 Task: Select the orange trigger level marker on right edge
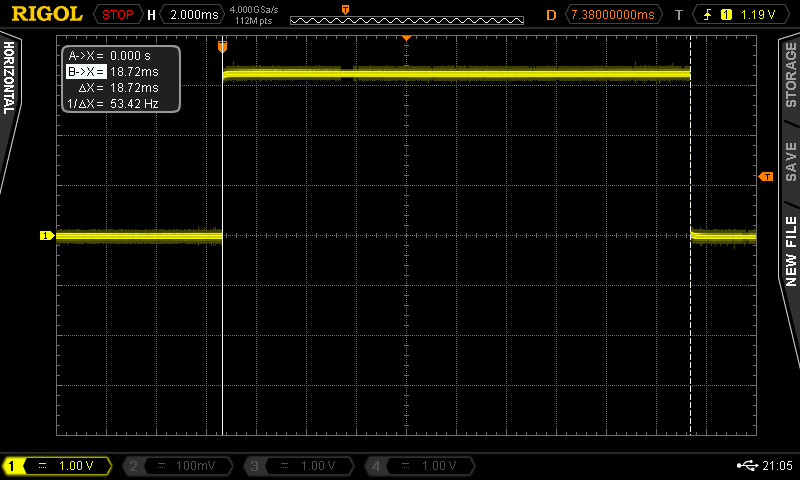766,177
